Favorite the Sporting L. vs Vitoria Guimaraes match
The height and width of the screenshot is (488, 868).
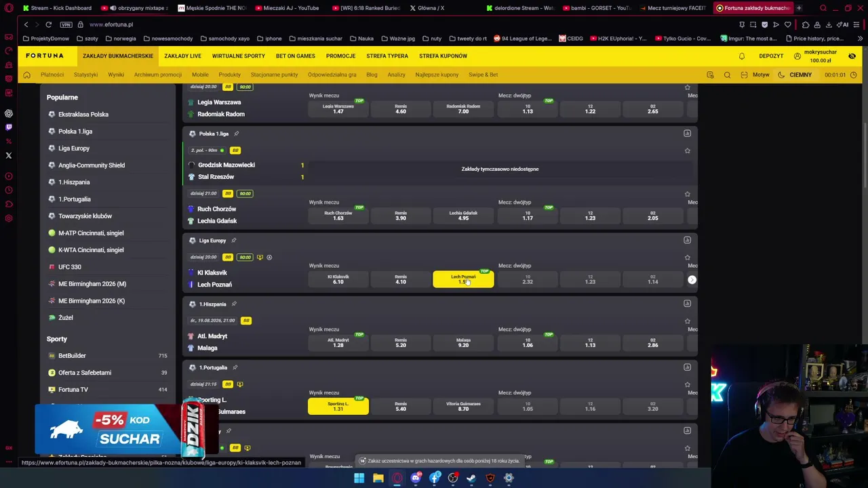(688, 384)
